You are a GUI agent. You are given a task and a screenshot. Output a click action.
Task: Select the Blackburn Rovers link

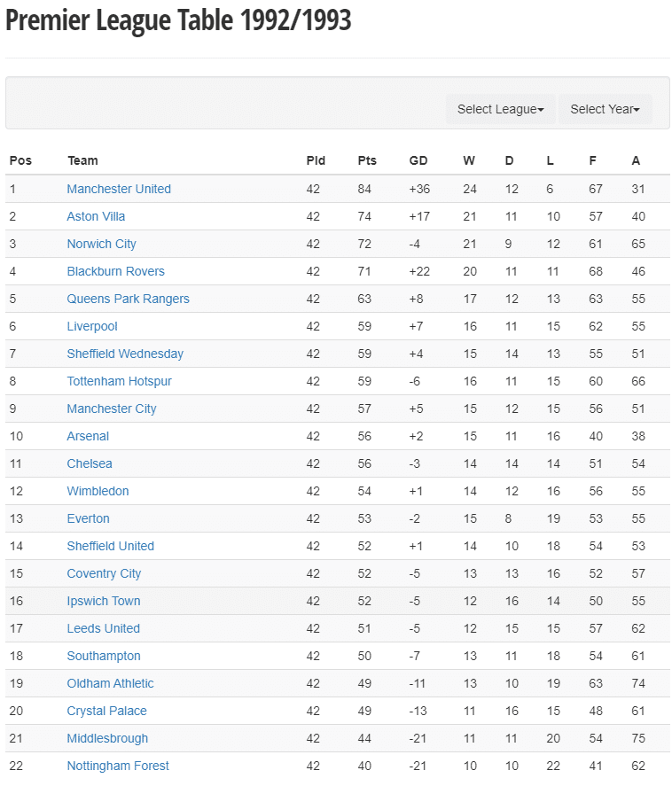[115, 271]
